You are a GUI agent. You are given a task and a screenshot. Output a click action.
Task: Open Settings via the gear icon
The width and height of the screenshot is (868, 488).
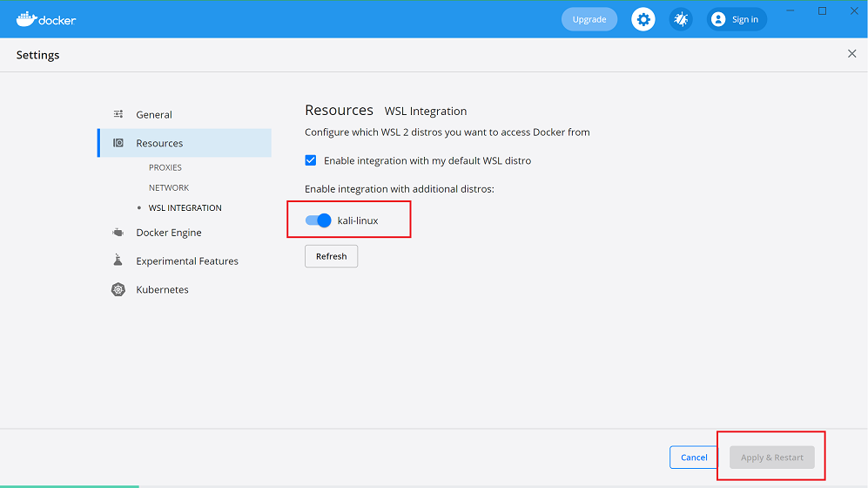coord(643,19)
